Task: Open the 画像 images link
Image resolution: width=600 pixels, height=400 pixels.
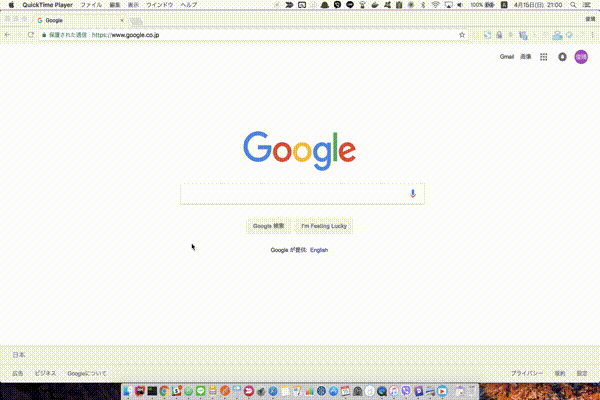Action: [x=526, y=57]
